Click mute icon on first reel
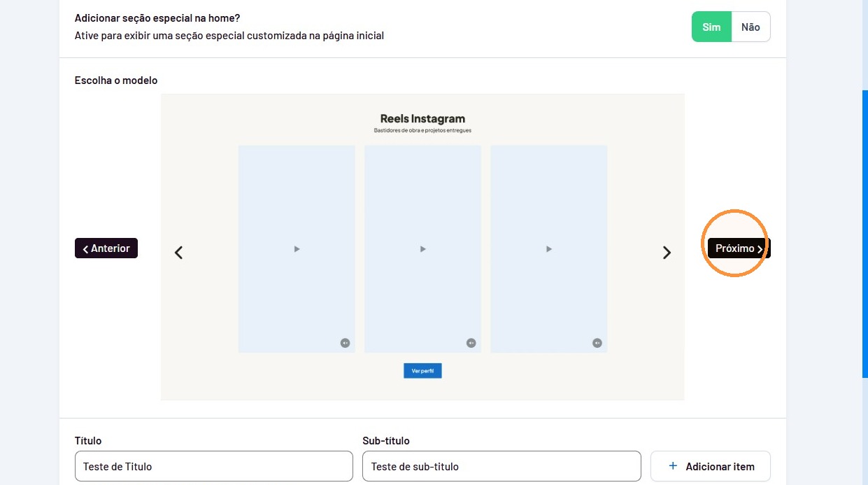 pyautogui.click(x=345, y=343)
